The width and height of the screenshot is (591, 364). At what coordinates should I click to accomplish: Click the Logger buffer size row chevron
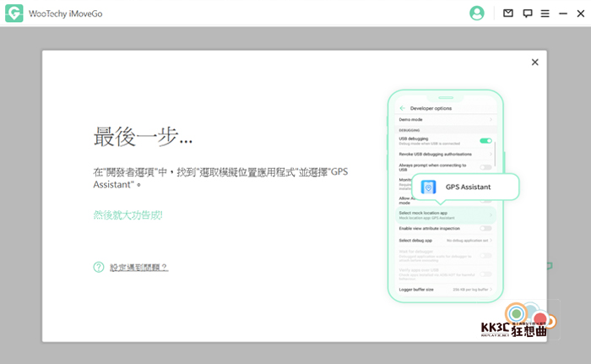click(x=491, y=290)
